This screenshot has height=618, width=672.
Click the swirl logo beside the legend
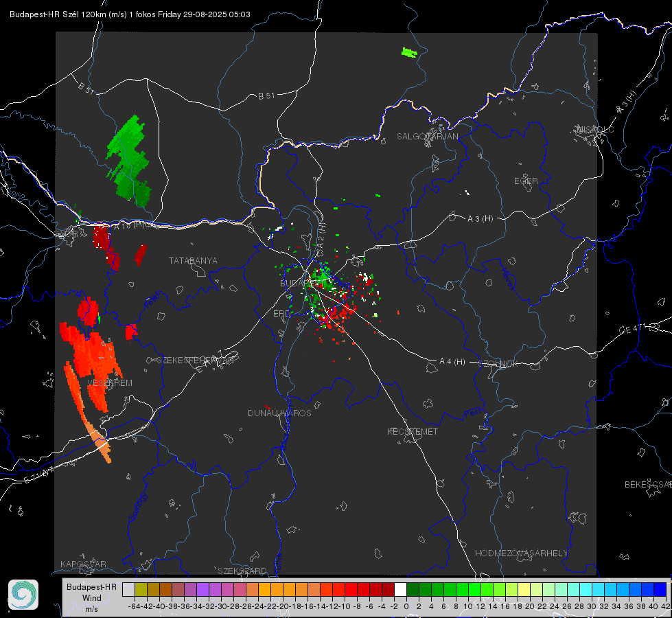tap(23, 595)
